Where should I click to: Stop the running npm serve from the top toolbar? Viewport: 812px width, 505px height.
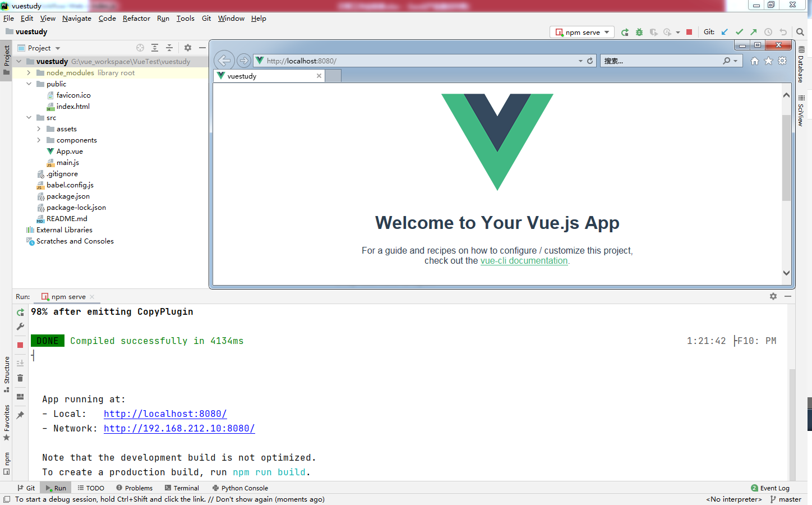689,32
